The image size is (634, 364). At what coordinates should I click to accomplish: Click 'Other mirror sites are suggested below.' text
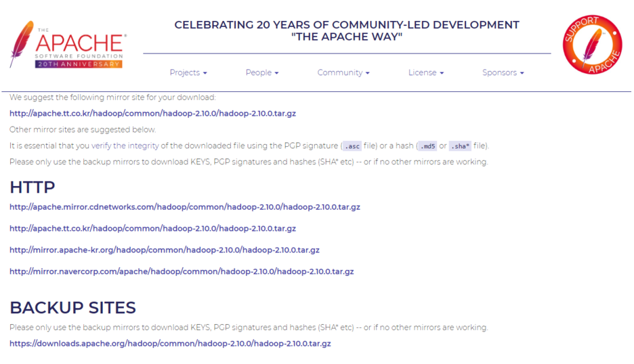point(83,130)
